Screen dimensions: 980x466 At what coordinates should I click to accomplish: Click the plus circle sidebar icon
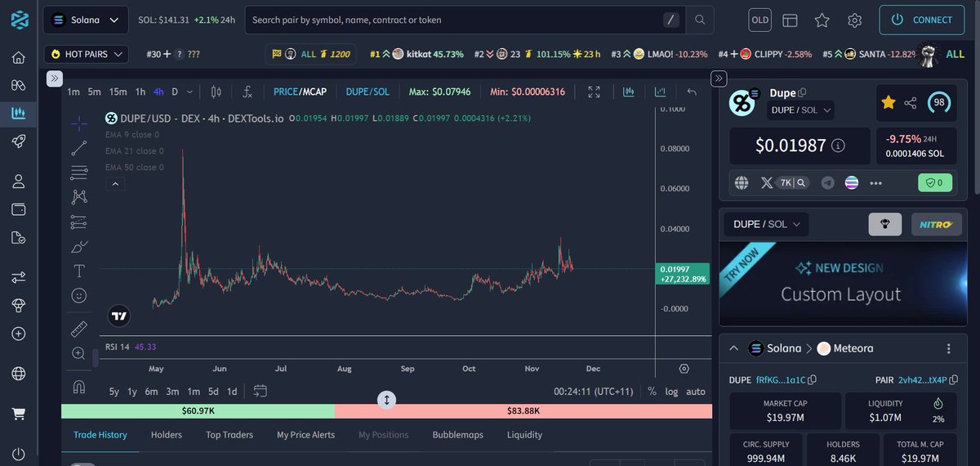coord(18,334)
